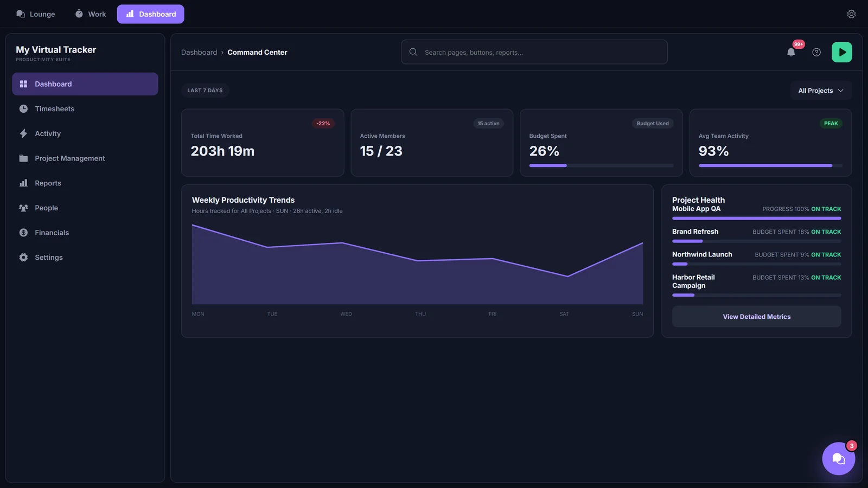This screenshot has width=868, height=488.
Task: Click the Dashboard breadcrumb link
Action: click(x=199, y=52)
